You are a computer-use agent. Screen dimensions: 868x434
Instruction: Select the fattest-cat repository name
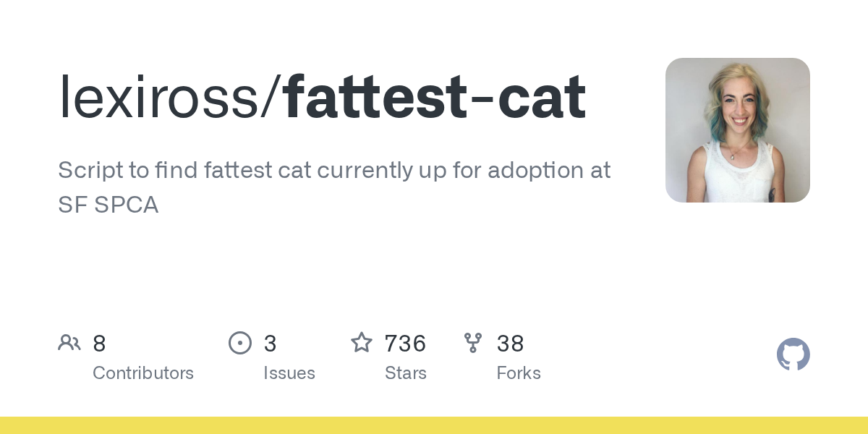[435, 98]
